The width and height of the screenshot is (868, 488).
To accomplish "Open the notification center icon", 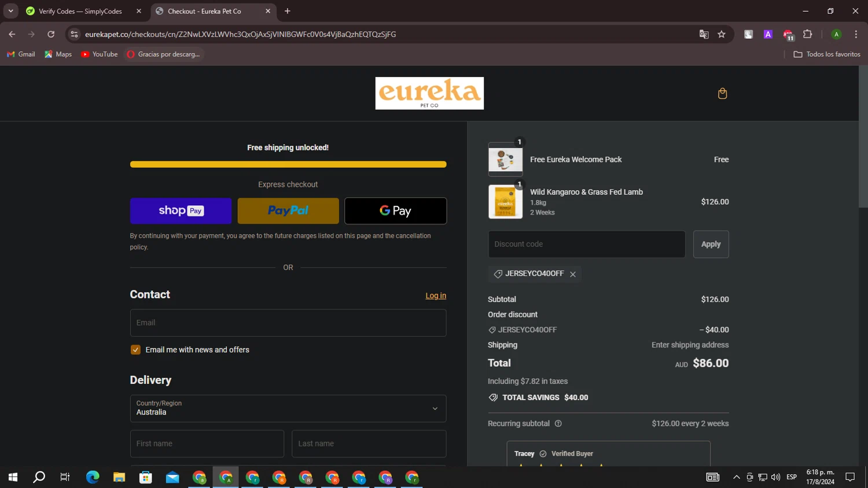I will pos(850,477).
